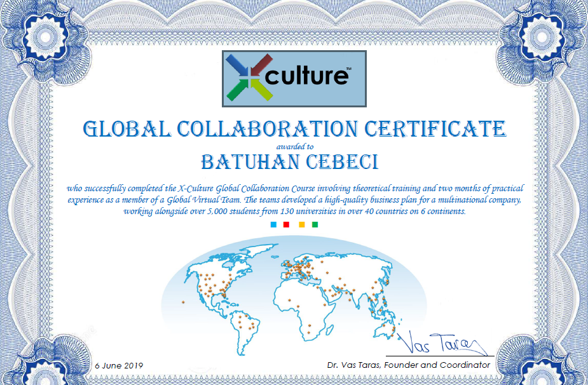Click "Dr. Vas Taras, Founder and Coordinator"
The height and width of the screenshot is (385, 588).
(x=408, y=365)
